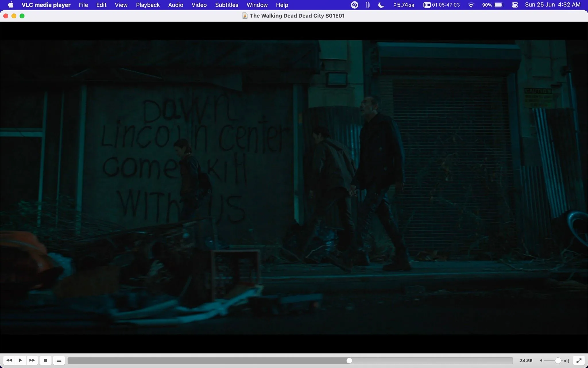Enter fullscreen via the expand-arrows icon
Image resolution: width=588 pixels, height=368 pixels.
[579, 360]
